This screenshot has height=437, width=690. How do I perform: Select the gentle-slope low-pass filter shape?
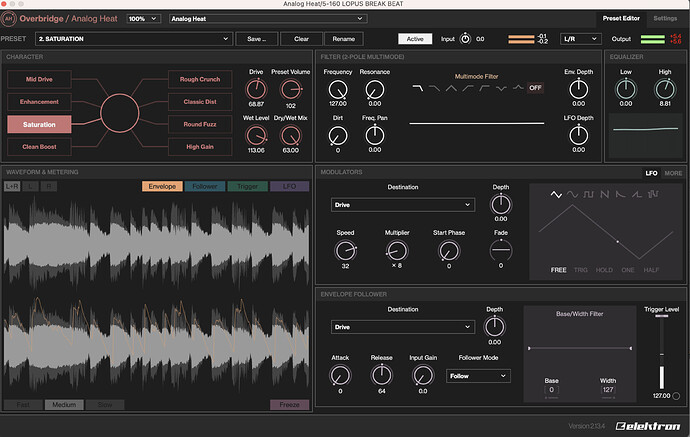[x=434, y=88]
